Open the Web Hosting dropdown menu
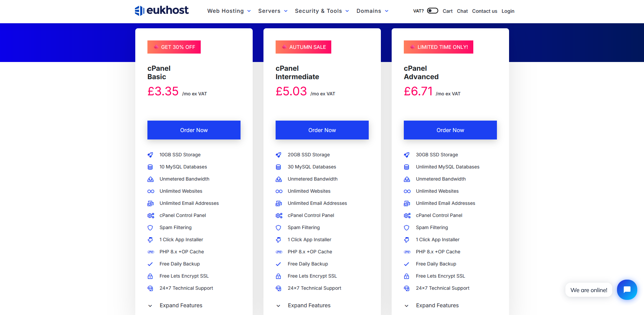Screen dimensions: 644x315 tap(229, 11)
